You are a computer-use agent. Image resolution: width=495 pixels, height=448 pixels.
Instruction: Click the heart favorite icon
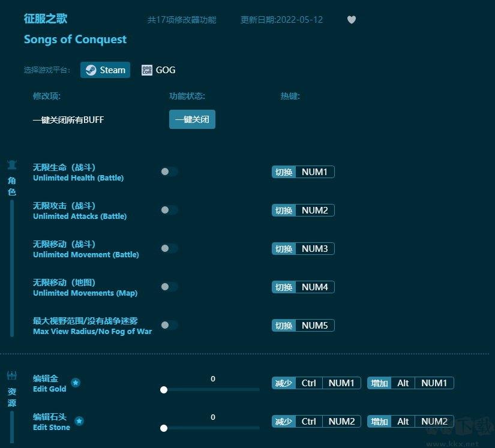pyautogui.click(x=352, y=20)
